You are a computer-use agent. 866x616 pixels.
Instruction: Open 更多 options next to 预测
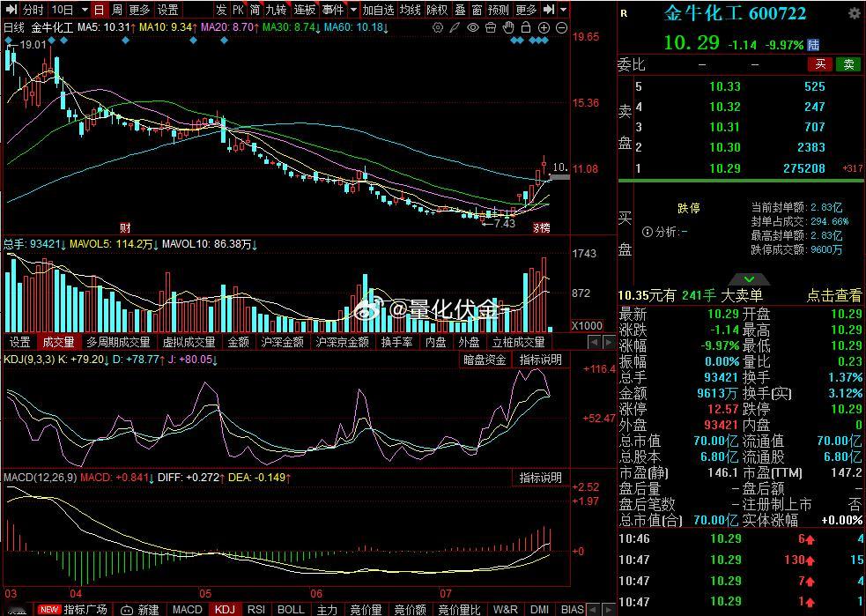(526, 10)
